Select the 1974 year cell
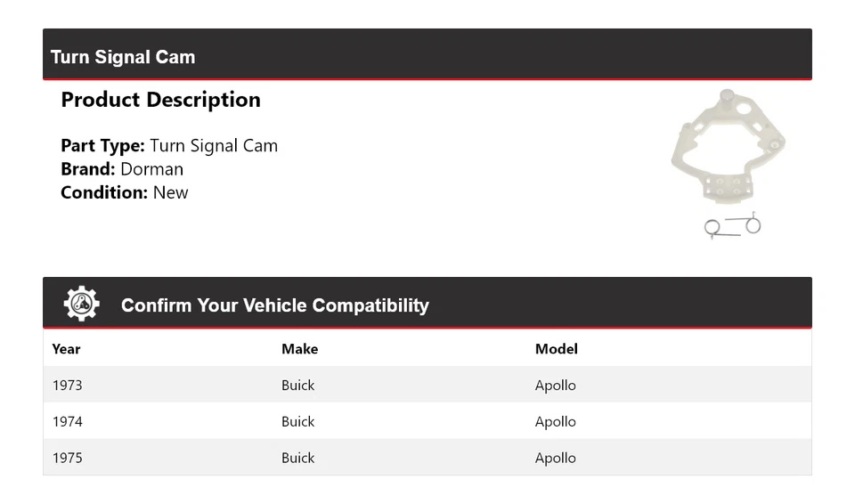The height and width of the screenshot is (504, 855). (x=67, y=422)
